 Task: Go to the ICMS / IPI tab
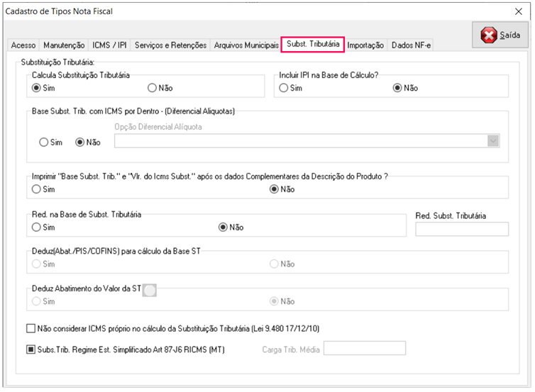coord(110,45)
